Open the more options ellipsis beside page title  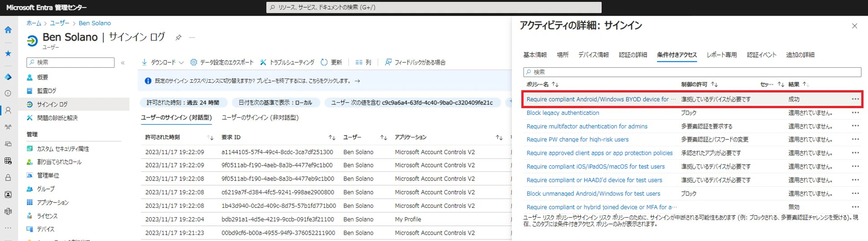[x=192, y=38]
